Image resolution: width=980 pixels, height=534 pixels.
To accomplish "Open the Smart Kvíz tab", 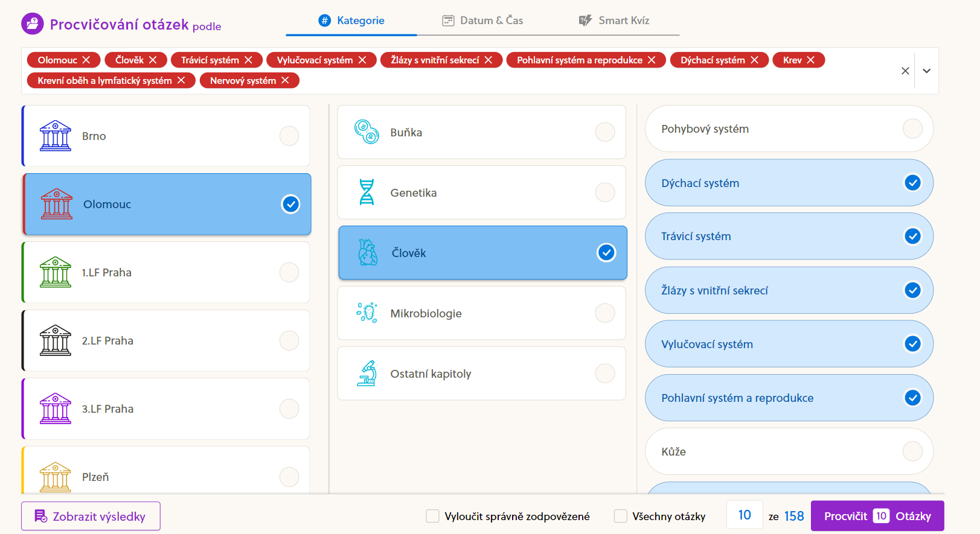I will (614, 21).
